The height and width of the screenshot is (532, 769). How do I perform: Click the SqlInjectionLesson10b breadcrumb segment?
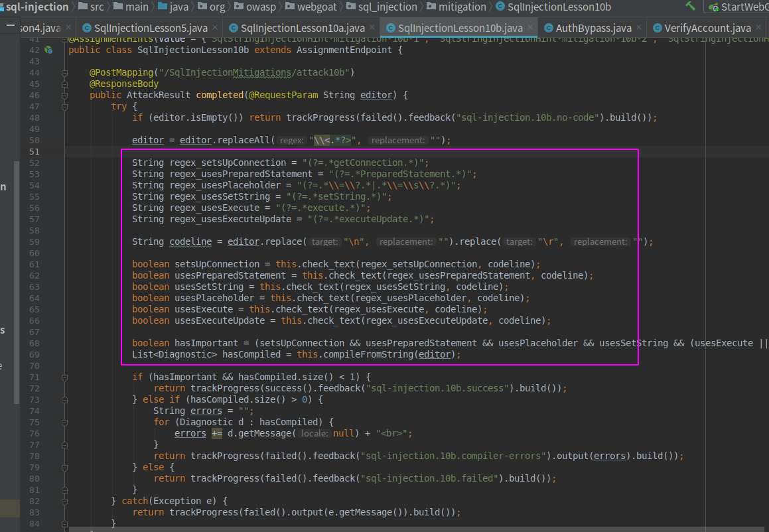tap(559, 7)
